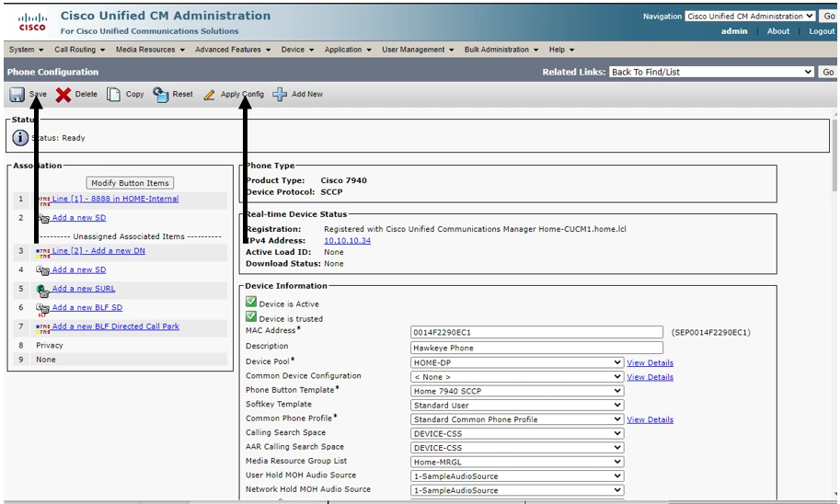The height and width of the screenshot is (504, 840).
Task: Click the Save floppy disk icon
Action: coord(17,95)
